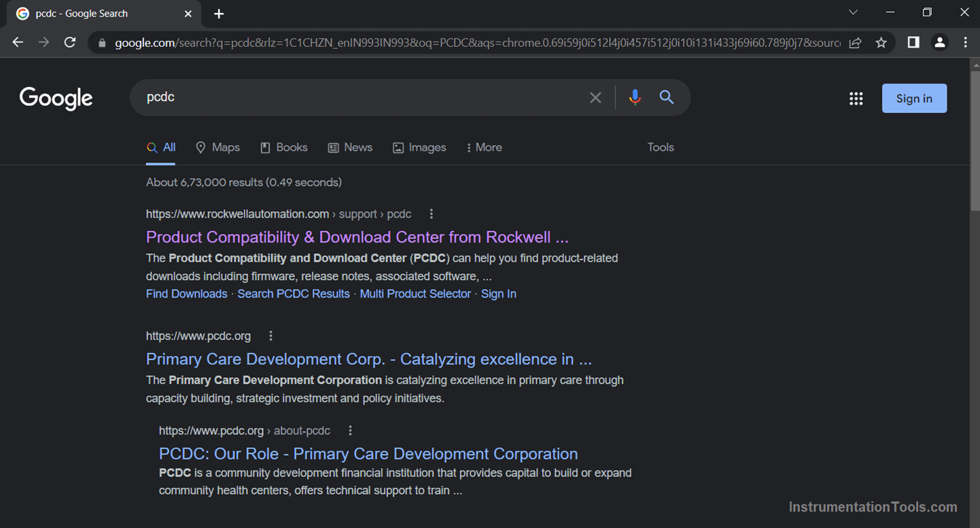Open Primary Care Development Corp. result
The height and width of the screenshot is (528, 980).
tap(369, 359)
